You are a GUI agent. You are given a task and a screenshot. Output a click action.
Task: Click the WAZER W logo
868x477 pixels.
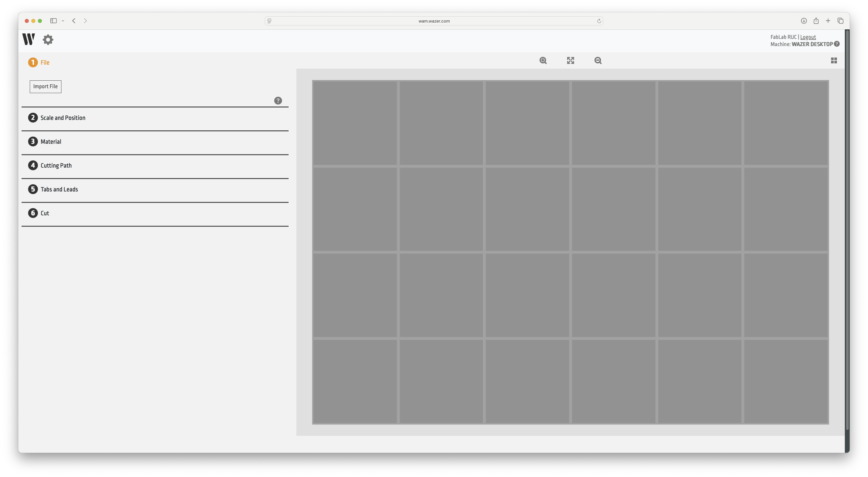click(x=29, y=40)
